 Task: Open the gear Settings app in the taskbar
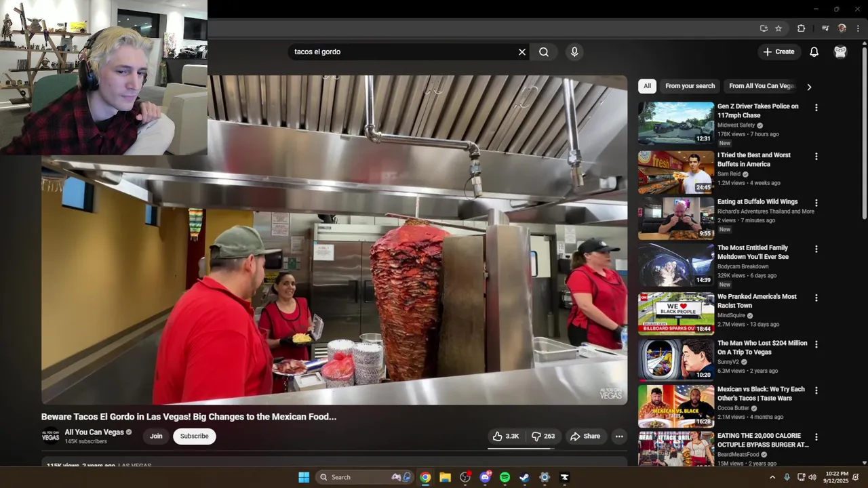pyautogui.click(x=545, y=477)
